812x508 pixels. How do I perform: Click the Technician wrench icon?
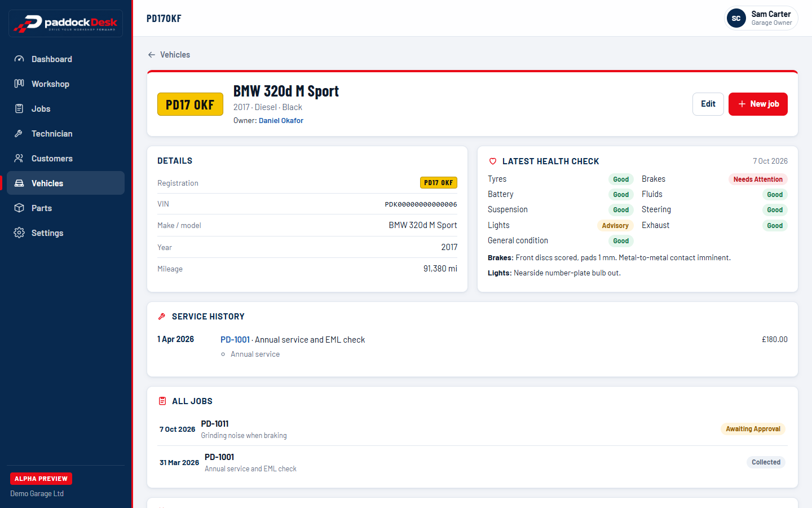click(x=19, y=134)
